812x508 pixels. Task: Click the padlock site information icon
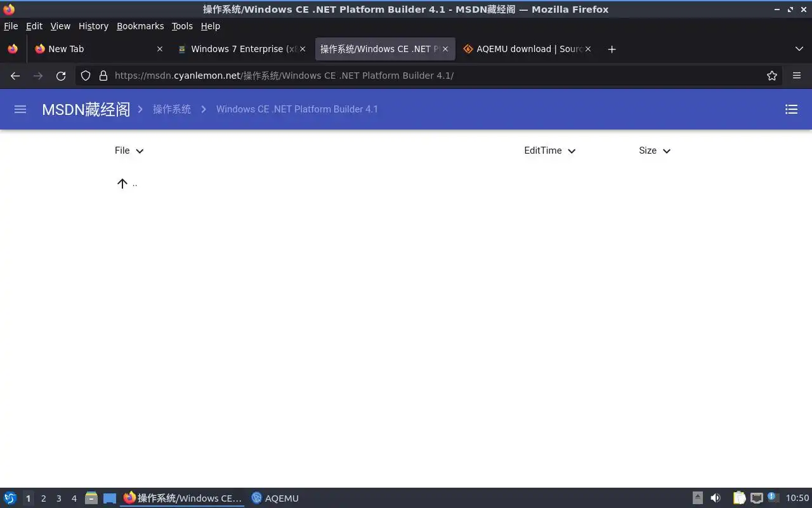click(103, 76)
